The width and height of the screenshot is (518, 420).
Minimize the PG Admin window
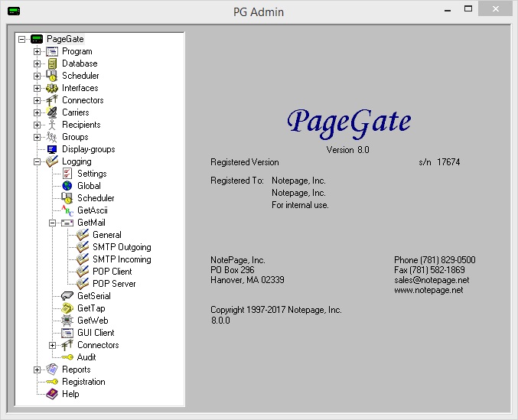448,10
